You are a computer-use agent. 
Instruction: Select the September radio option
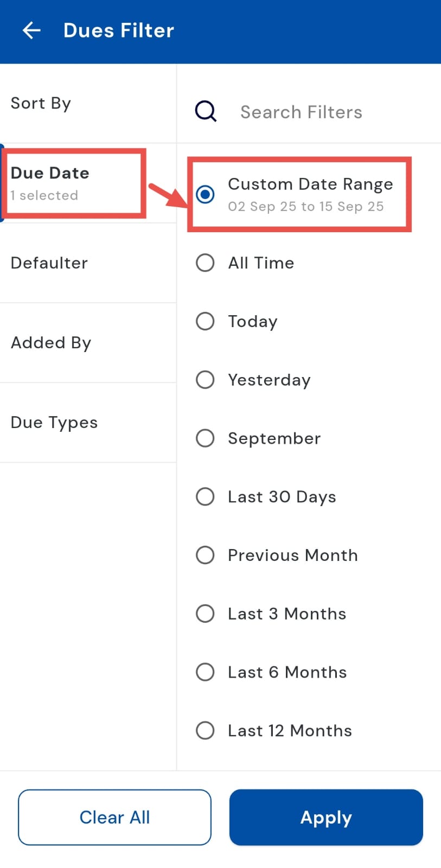click(x=205, y=438)
